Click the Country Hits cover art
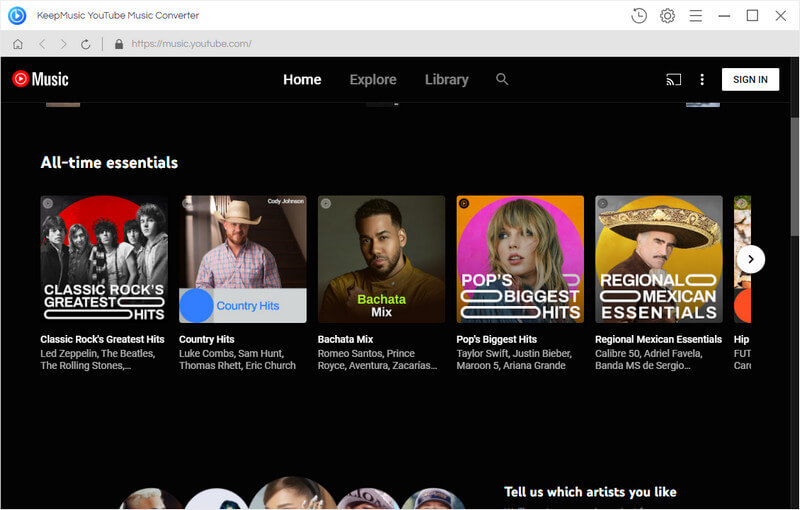800x510 pixels. pyautogui.click(x=243, y=259)
